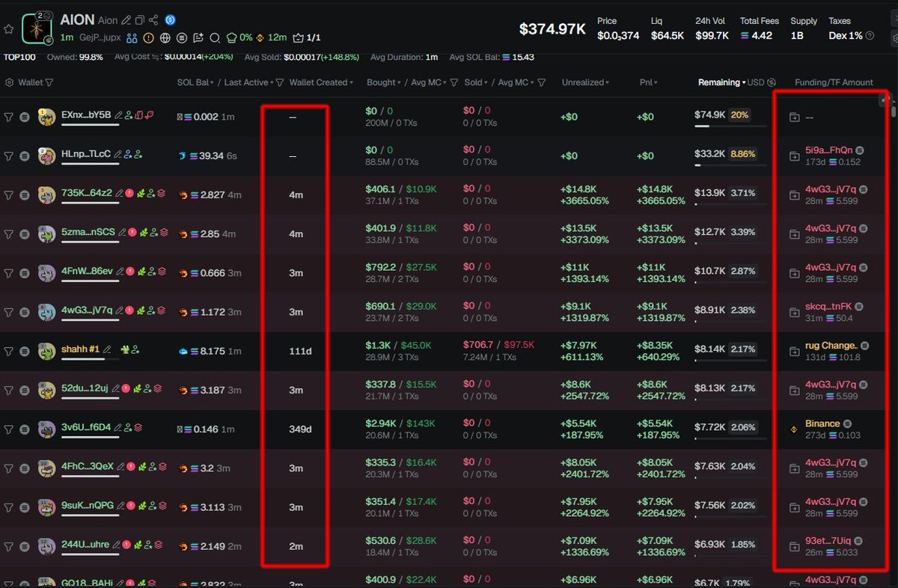
Task: Click the Binance 12m indicator
Action: (272, 37)
